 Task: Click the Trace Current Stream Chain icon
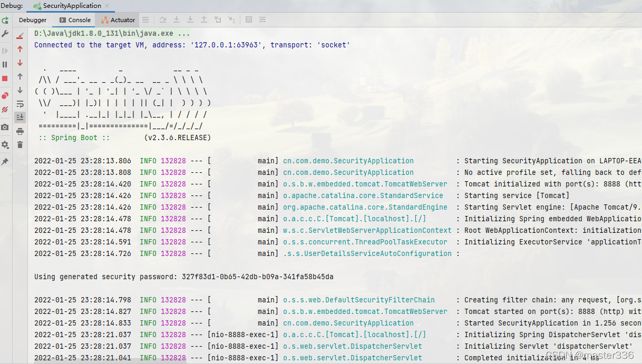click(x=262, y=20)
